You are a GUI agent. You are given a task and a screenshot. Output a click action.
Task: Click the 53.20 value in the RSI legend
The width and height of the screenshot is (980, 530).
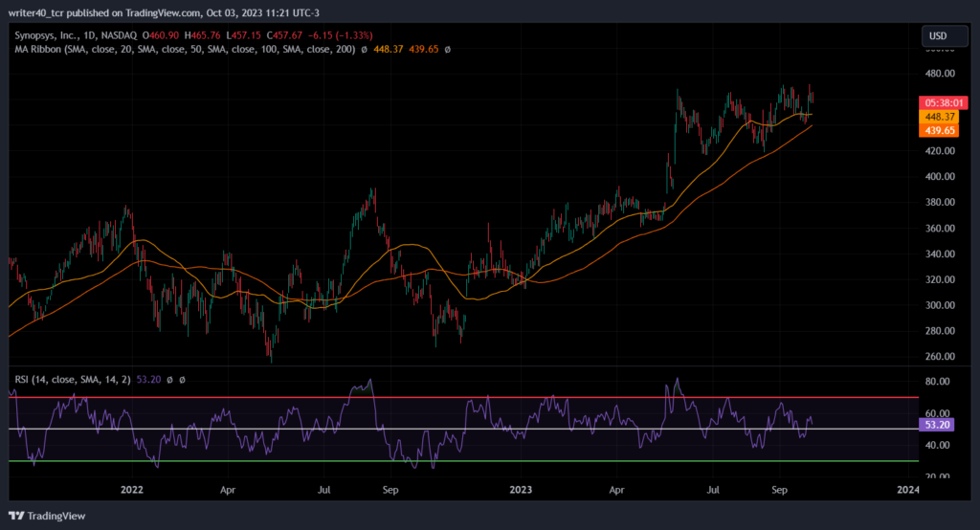click(x=148, y=380)
